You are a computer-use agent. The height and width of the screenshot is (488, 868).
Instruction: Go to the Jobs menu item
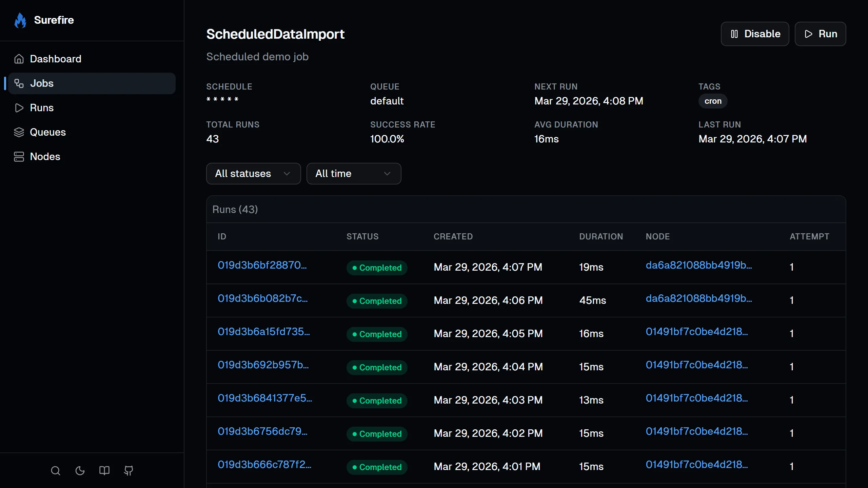pos(42,83)
